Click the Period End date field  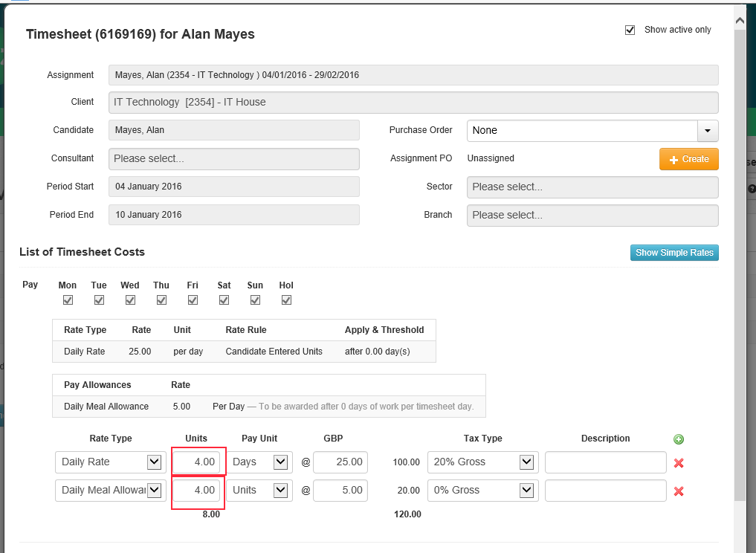(x=234, y=215)
